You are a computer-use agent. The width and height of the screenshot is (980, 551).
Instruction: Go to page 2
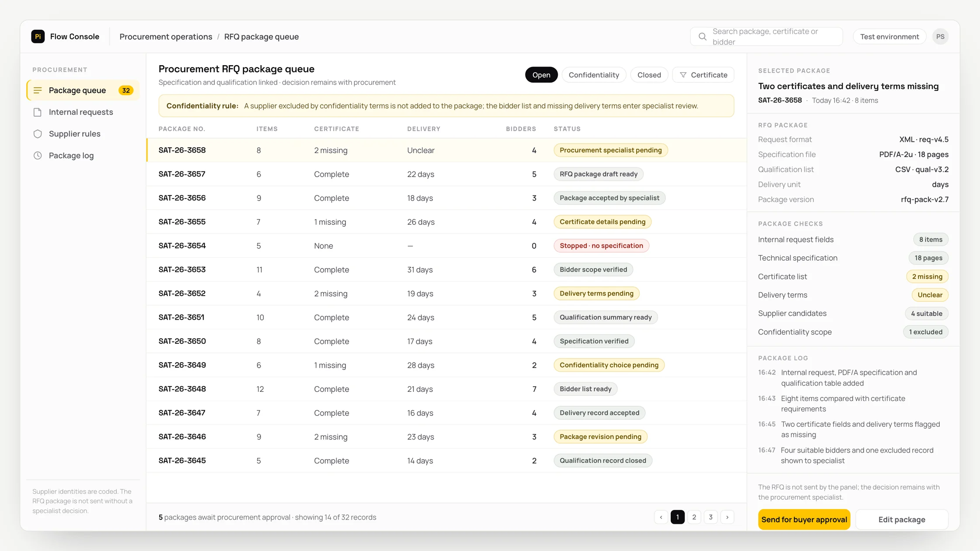coord(694,517)
